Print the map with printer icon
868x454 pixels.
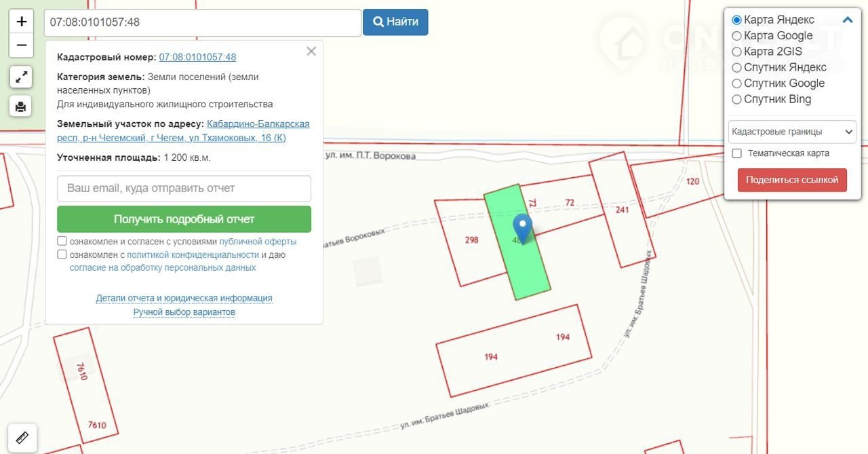pyautogui.click(x=21, y=106)
